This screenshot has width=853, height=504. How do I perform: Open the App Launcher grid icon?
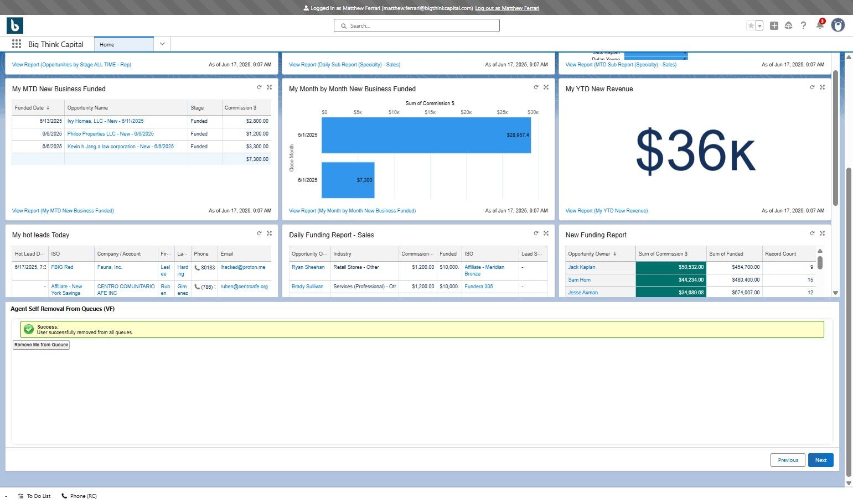pyautogui.click(x=17, y=44)
